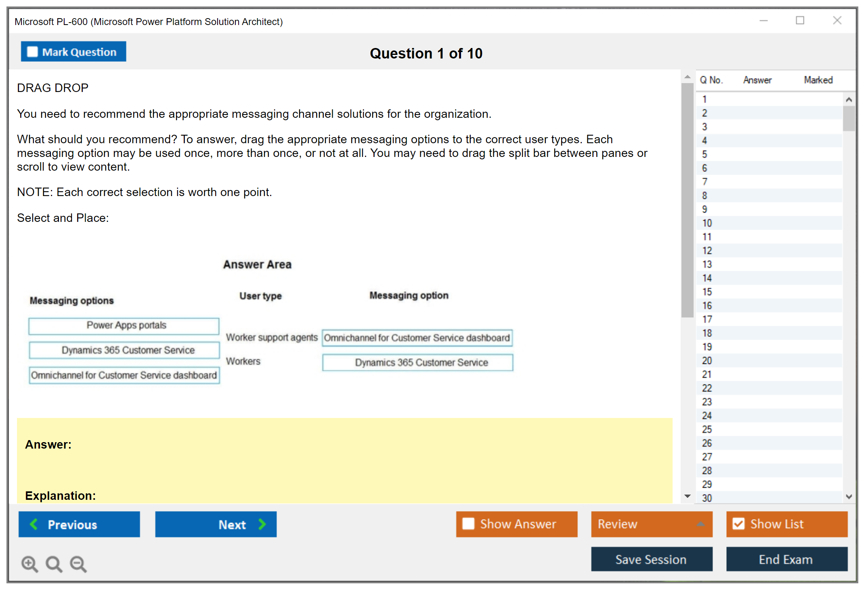Image resolution: width=868 pixels, height=593 pixels.
Task: Click the green left arrow on Previous
Action: click(34, 524)
